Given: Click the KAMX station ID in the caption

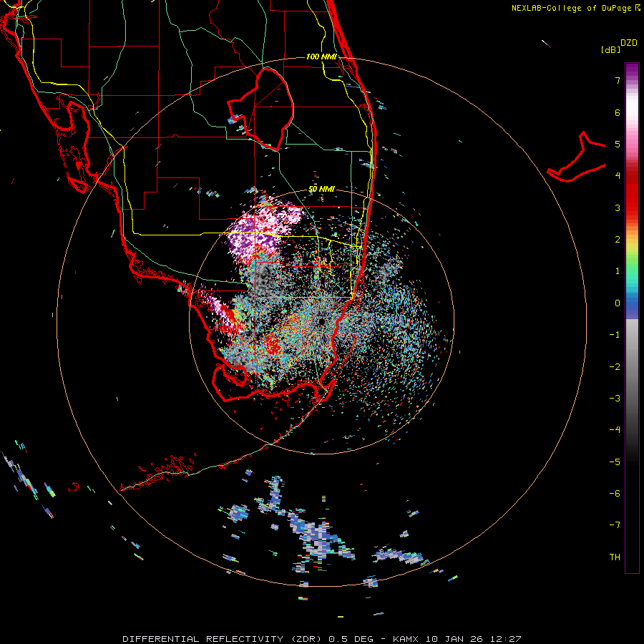Looking at the screenshot, I should click(406, 639).
